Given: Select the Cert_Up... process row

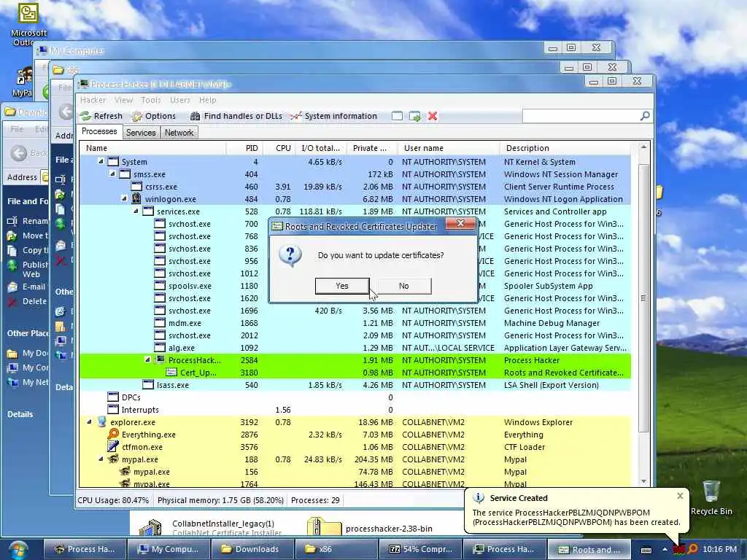Looking at the screenshot, I should coord(355,373).
